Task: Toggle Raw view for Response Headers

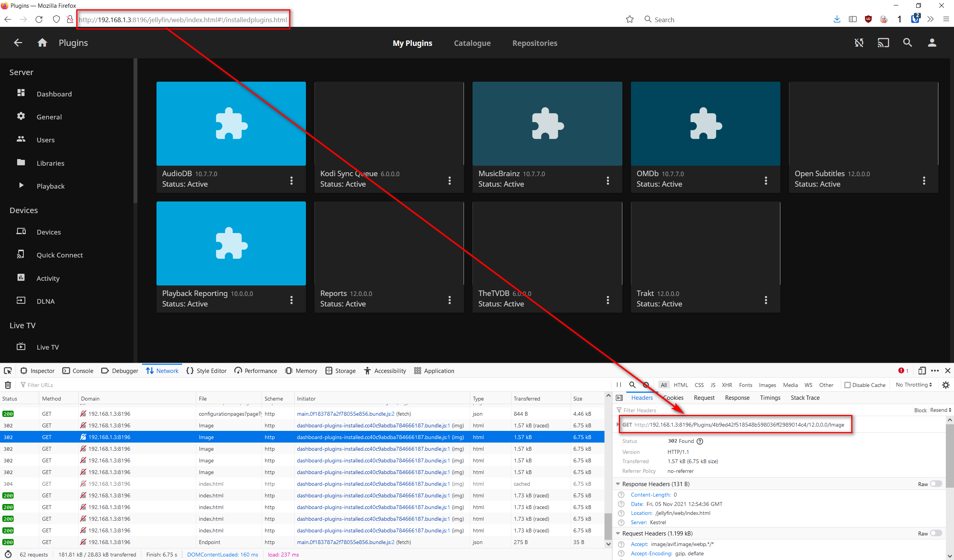Action: (936, 484)
